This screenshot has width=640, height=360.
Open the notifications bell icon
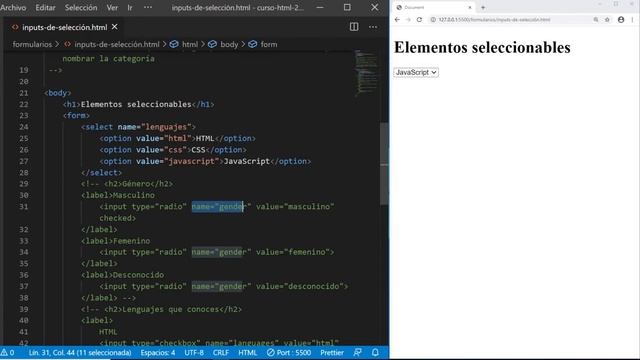tap(375, 353)
